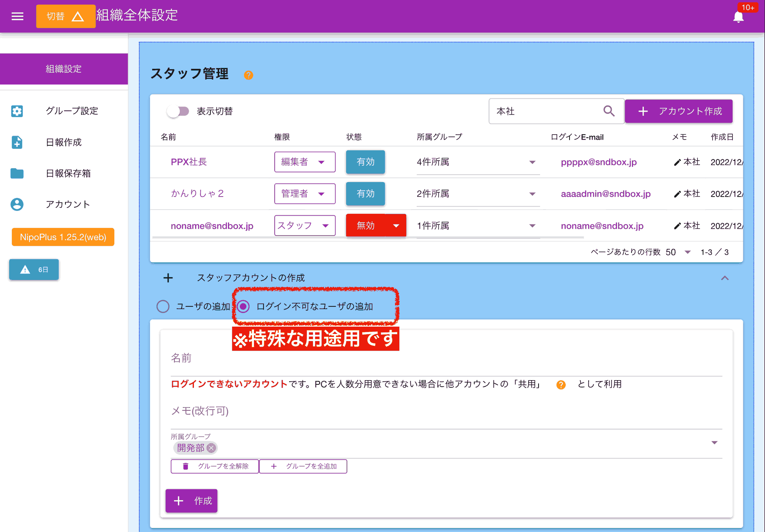Screen dimensions: 765x532
Task: Remove the 開発部 group chip
Action: (x=212, y=448)
